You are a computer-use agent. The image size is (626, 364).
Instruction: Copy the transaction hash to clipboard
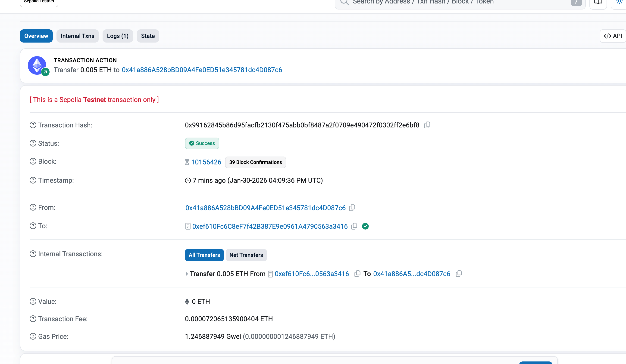coord(427,125)
